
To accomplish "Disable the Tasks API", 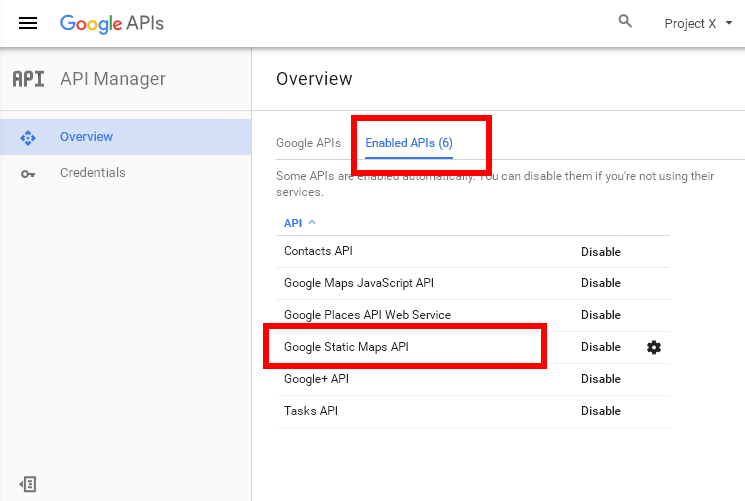I will 601,411.
